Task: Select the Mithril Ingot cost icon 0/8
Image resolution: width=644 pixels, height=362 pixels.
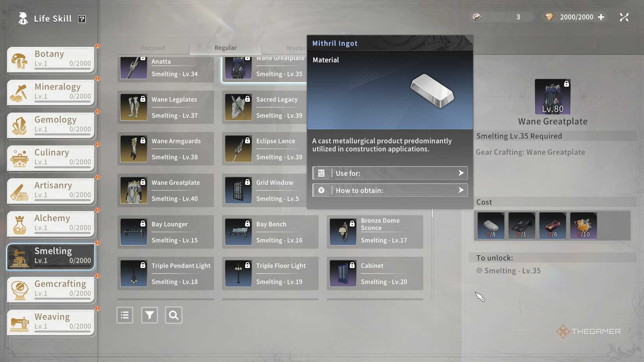Action: [x=491, y=226]
